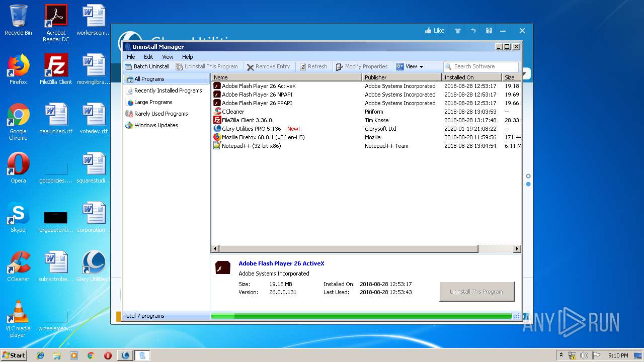Click Windows Explorer folder taskbar icon
Image resolution: width=644 pixels, height=362 pixels.
click(x=57, y=355)
